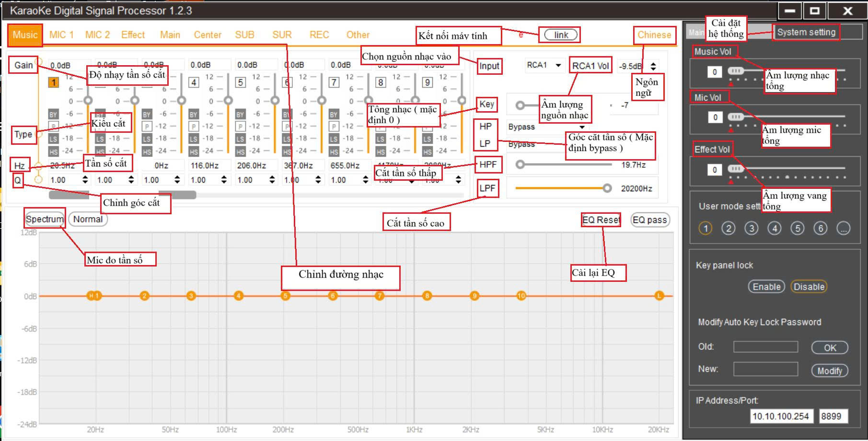Adjust the band 1 Q value stepper

click(85, 180)
